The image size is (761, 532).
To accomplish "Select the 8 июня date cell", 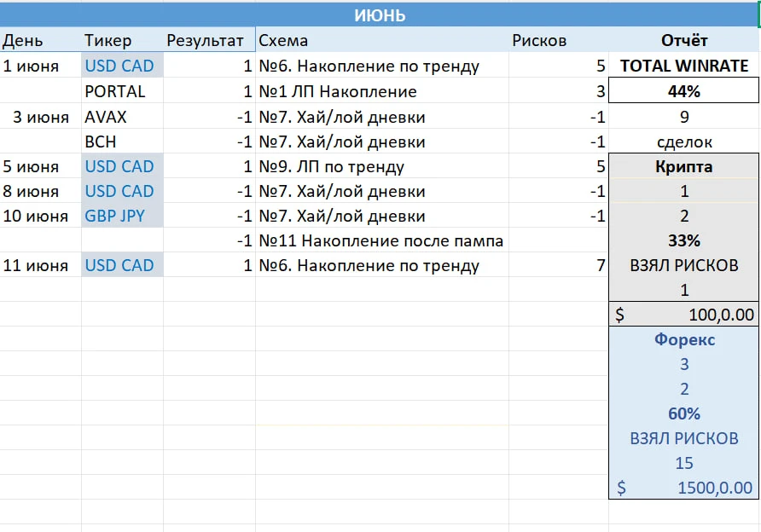I will click(41, 191).
